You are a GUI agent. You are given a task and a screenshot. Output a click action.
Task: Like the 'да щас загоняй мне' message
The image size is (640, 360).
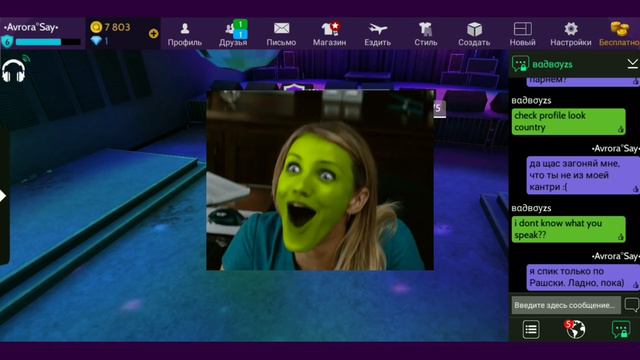(636, 189)
